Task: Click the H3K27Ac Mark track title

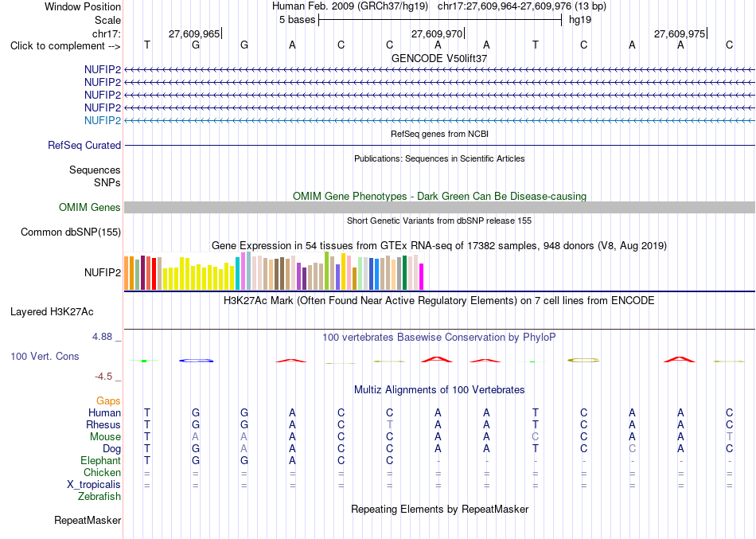Action: (x=439, y=301)
